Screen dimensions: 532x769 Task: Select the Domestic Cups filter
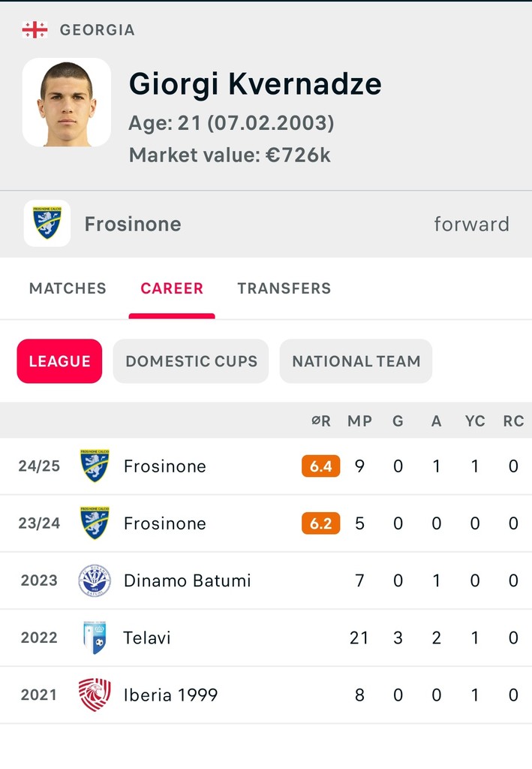pyautogui.click(x=191, y=361)
